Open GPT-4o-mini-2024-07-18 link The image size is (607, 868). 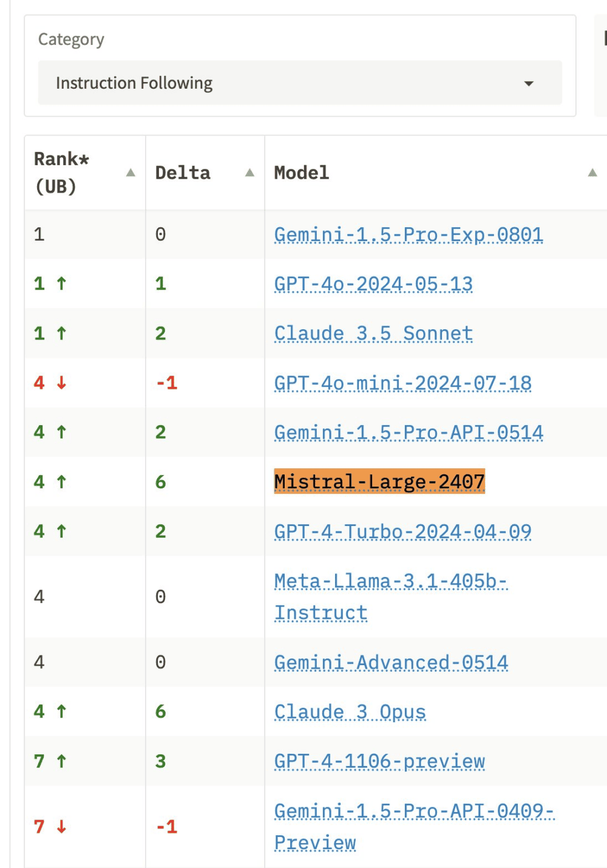click(403, 383)
